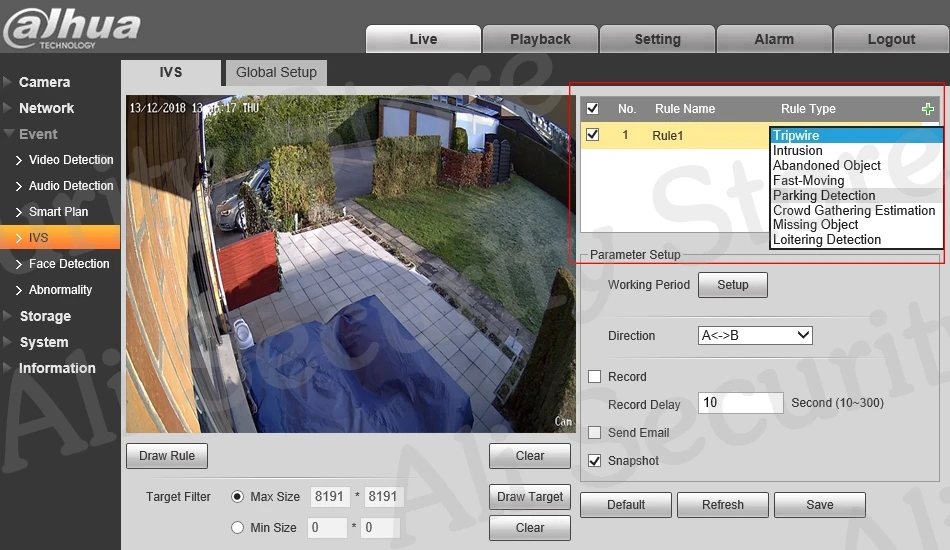Choose Fast-Moving rule type
This screenshot has height=550, width=950.
coord(856,181)
